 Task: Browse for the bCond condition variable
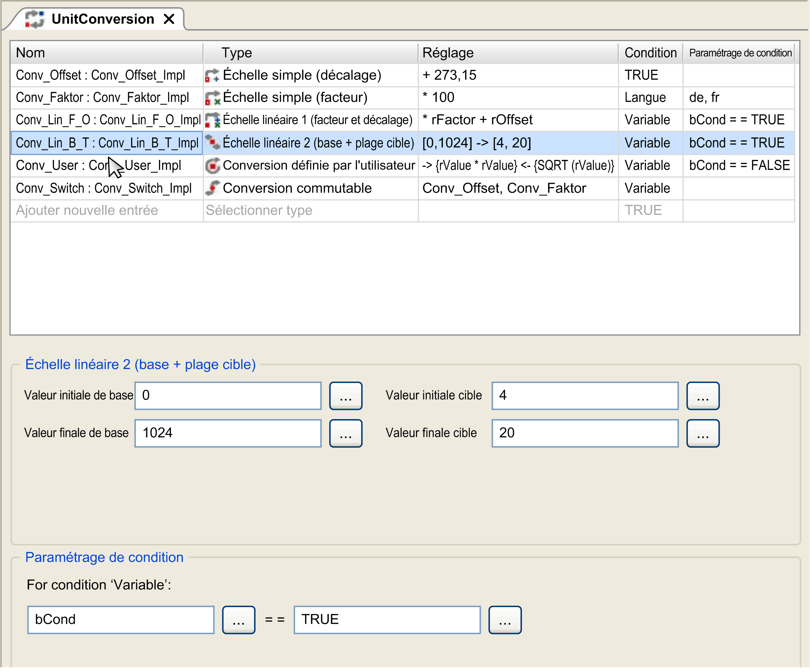pyautogui.click(x=239, y=620)
